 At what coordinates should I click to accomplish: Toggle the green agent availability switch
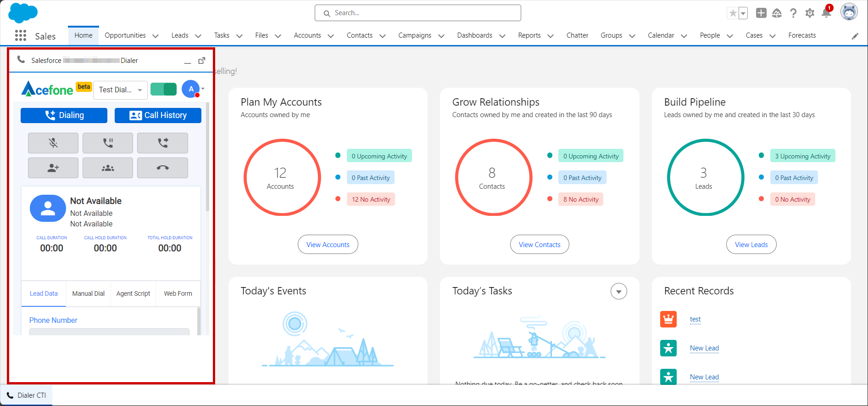coord(163,89)
